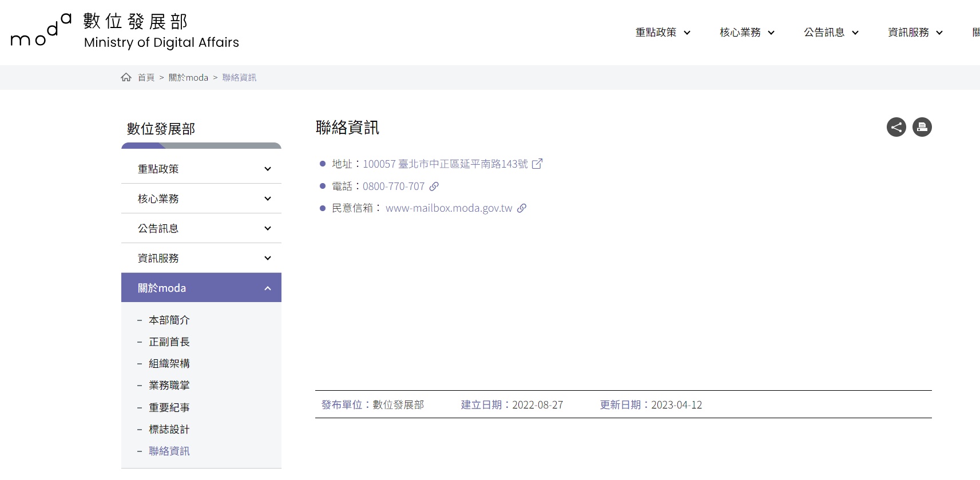Open the 標誌設計 sidebar link
Viewport: 980px width, 480px height.
pos(169,430)
